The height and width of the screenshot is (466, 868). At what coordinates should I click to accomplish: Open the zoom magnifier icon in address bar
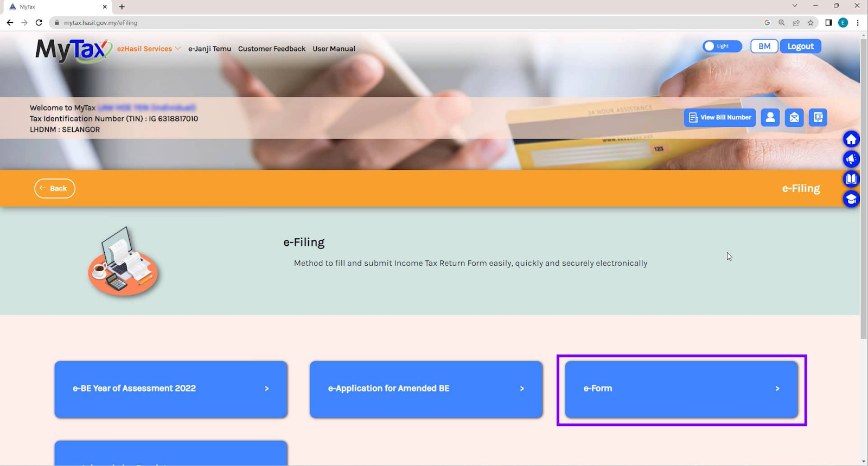pyautogui.click(x=781, y=23)
